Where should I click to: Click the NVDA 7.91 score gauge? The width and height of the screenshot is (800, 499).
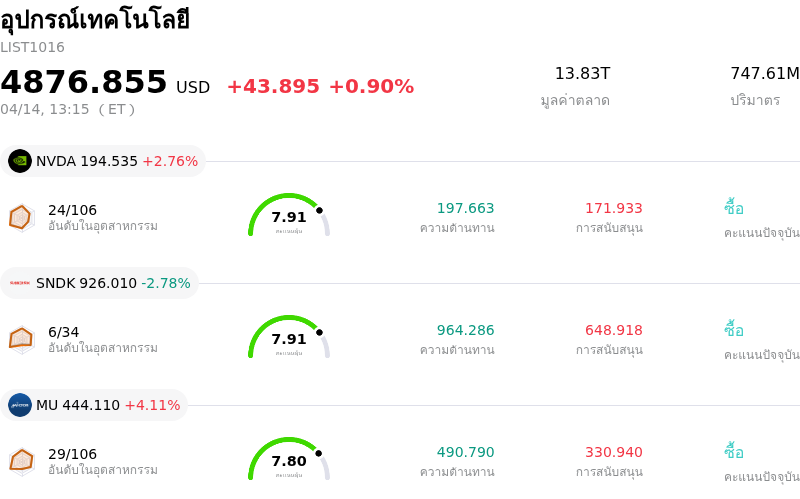[x=289, y=216]
